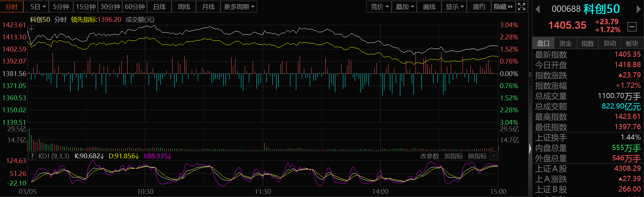The height and width of the screenshot is (197, 644).
Task: Expand the 更多周期 dropdown
Action: click(239, 7)
